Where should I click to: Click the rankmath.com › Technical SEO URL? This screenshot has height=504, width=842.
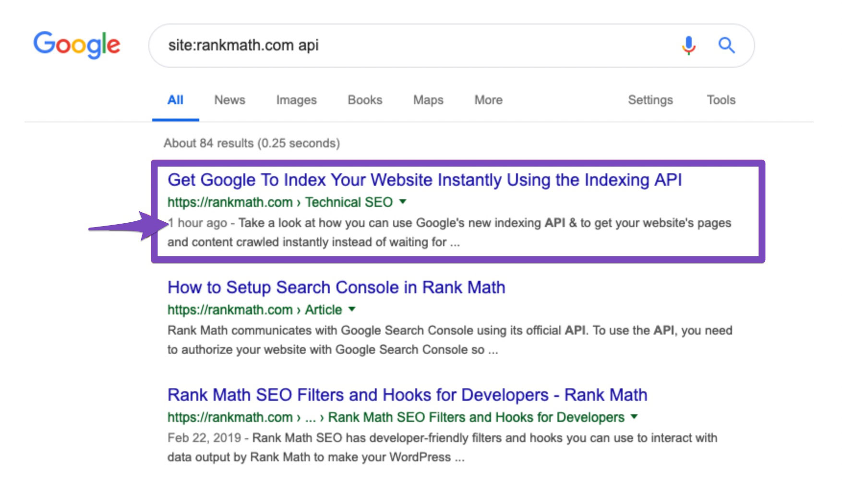[280, 202]
